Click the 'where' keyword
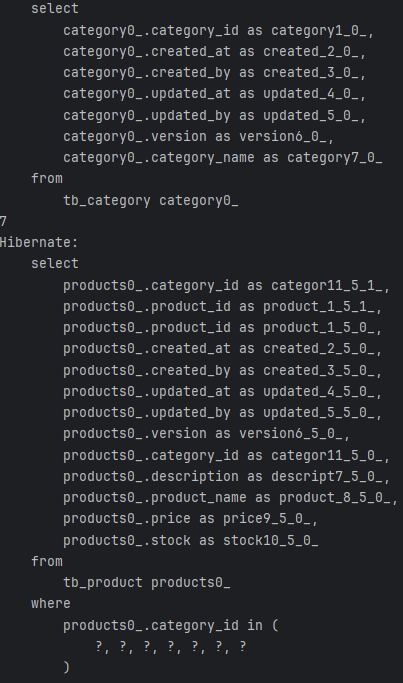Viewport: 403px width, 683px height. point(51,603)
